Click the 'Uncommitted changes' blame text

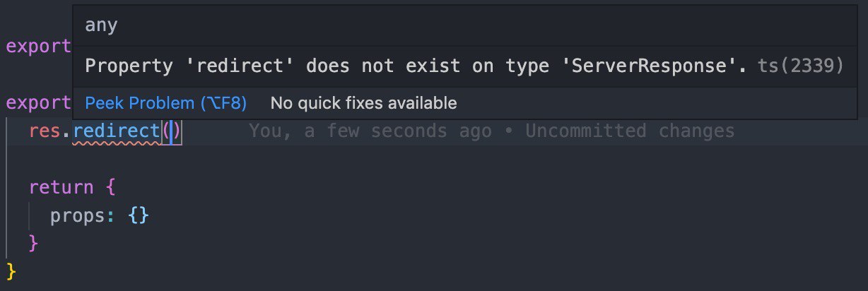click(x=630, y=131)
